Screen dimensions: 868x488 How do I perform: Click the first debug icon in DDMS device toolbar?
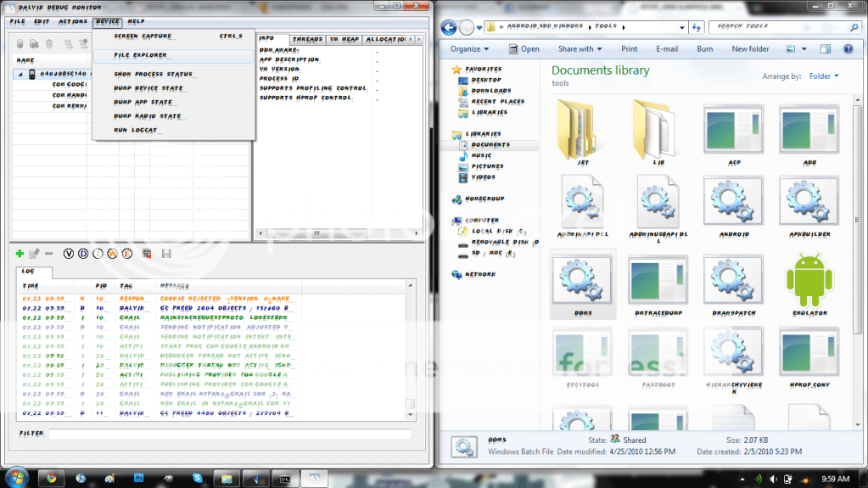20,43
